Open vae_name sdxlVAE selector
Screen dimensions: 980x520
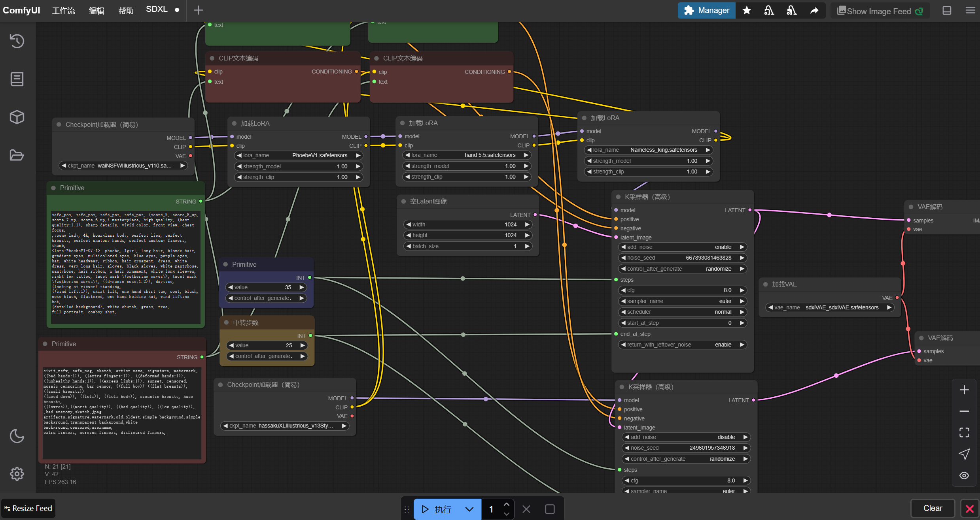point(829,307)
